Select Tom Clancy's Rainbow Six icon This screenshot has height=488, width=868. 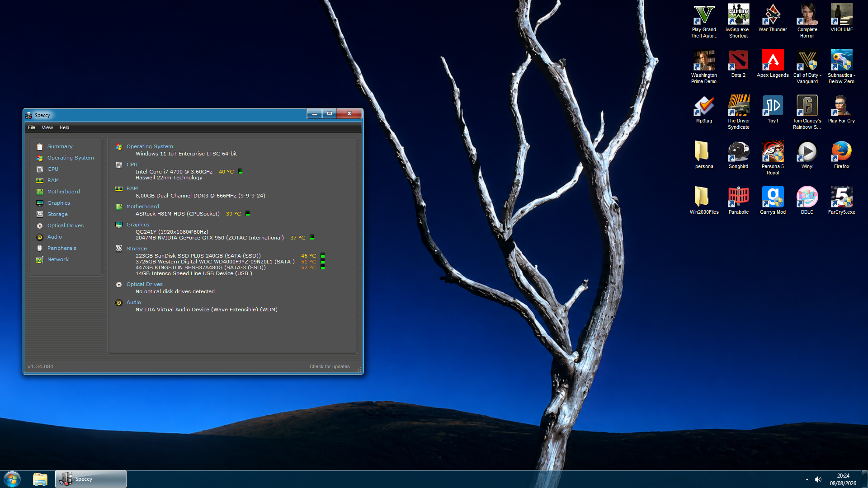click(x=807, y=113)
